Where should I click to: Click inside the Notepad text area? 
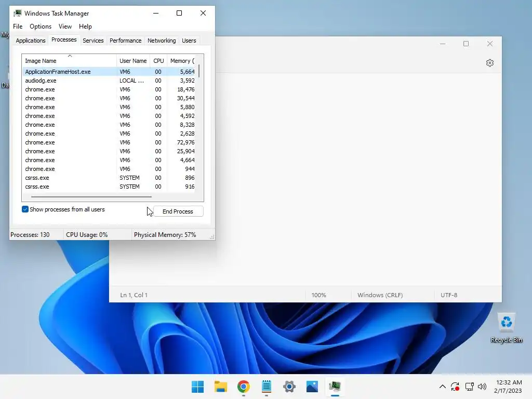click(358, 179)
